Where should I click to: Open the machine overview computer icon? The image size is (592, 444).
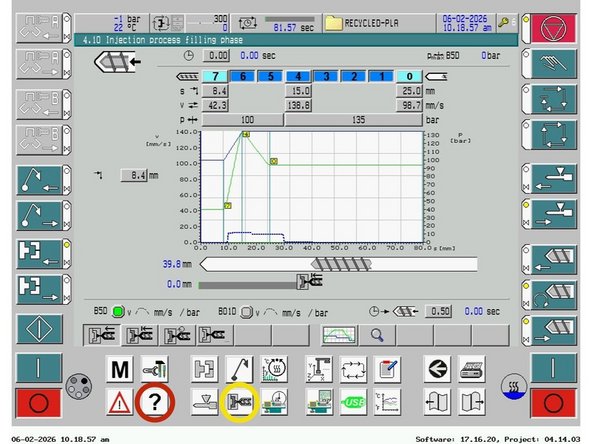coord(319,402)
